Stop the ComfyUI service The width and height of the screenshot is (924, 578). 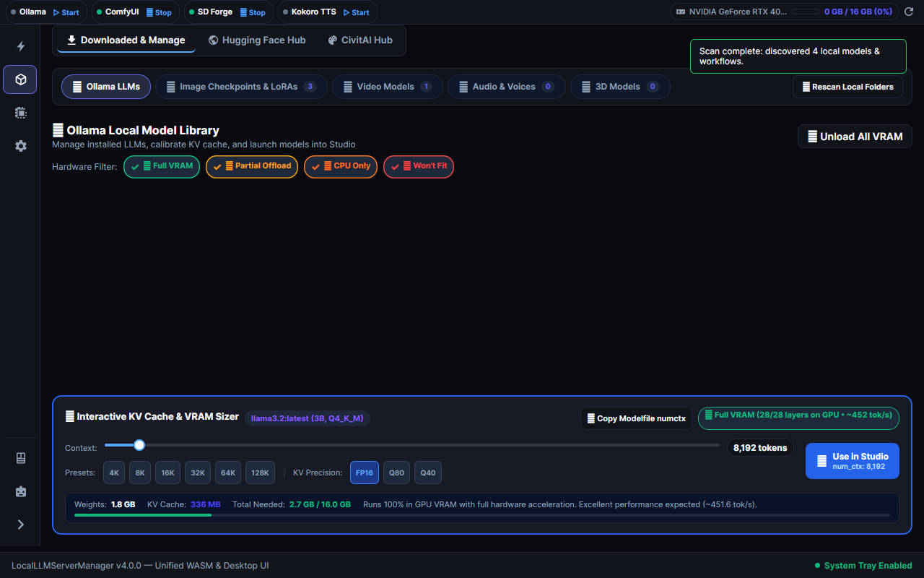(159, 12)
